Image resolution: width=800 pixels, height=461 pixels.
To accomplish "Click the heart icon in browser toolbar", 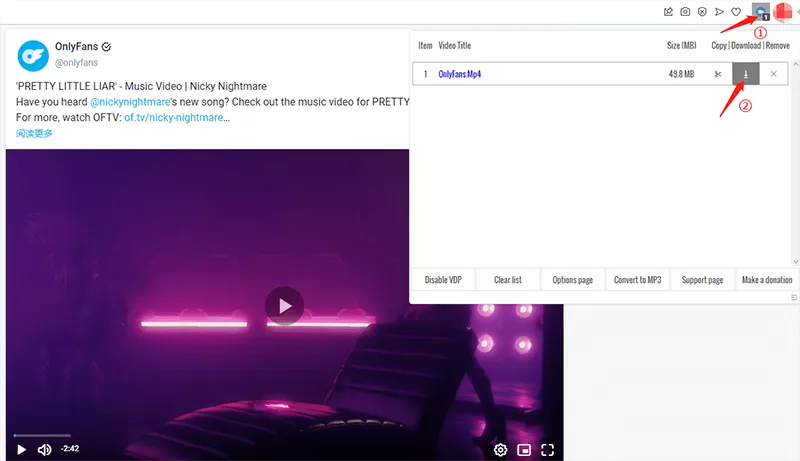I will click(x=736, y=12).
